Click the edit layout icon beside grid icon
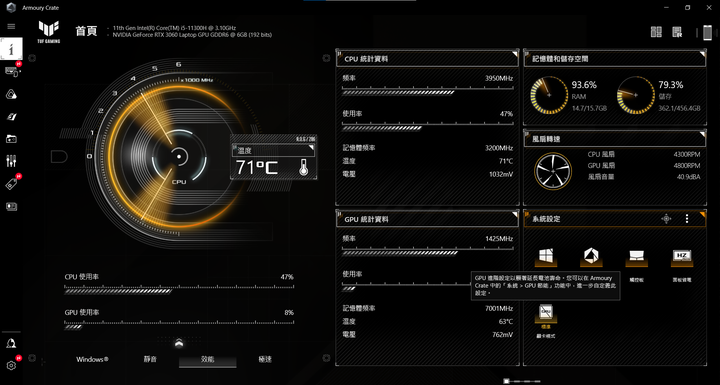Viewport: 720px width, 385px height. tap(677, 32)
